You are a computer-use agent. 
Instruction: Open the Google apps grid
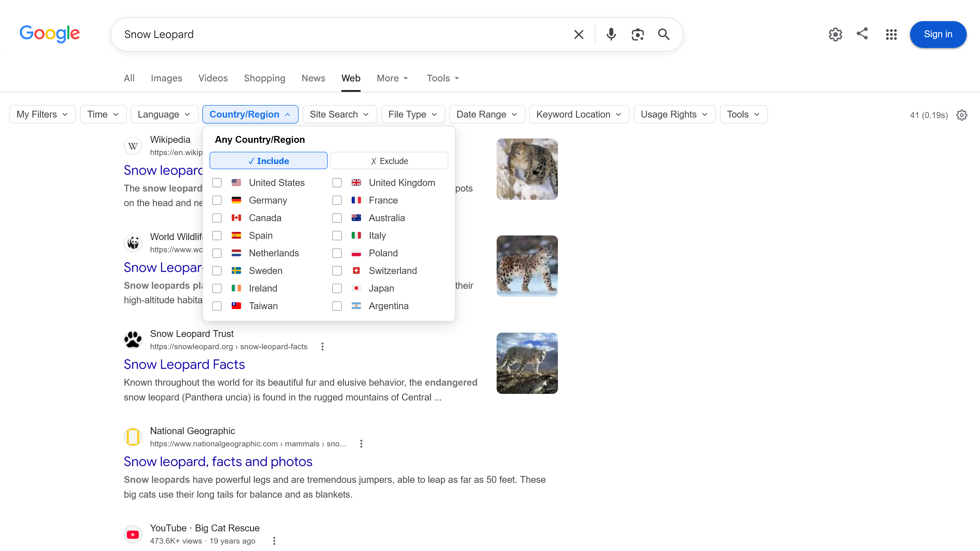click(891, 35)
